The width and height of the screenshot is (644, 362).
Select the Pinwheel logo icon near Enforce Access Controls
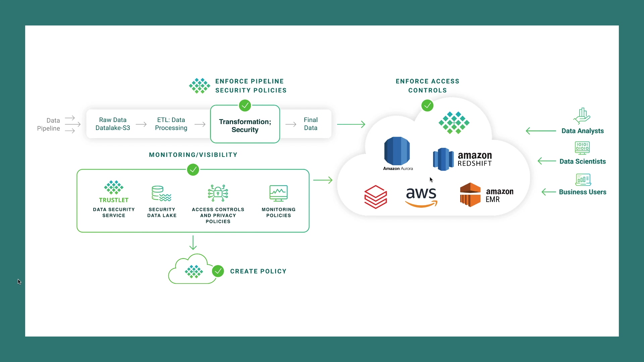pos(454,123)
